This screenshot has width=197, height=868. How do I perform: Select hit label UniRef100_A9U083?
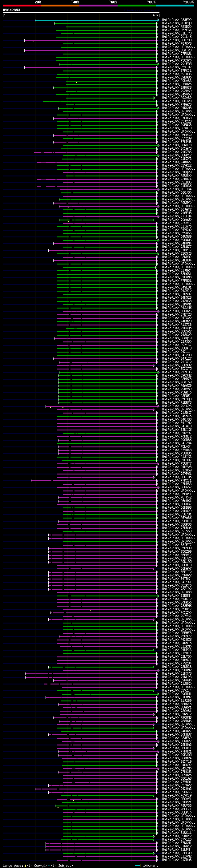pyautogui.click(x=177, y=81)
